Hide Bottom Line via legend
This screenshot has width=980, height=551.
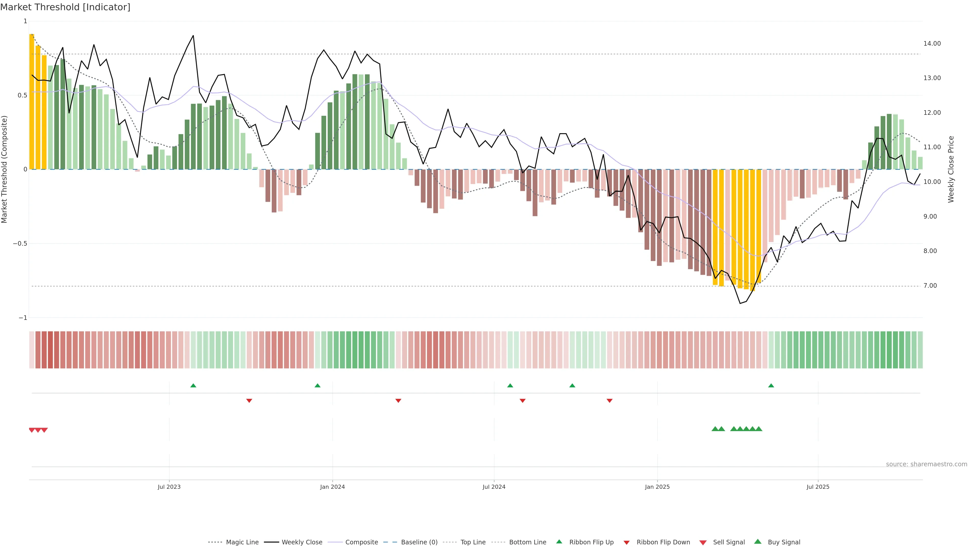tap(527, 542)
